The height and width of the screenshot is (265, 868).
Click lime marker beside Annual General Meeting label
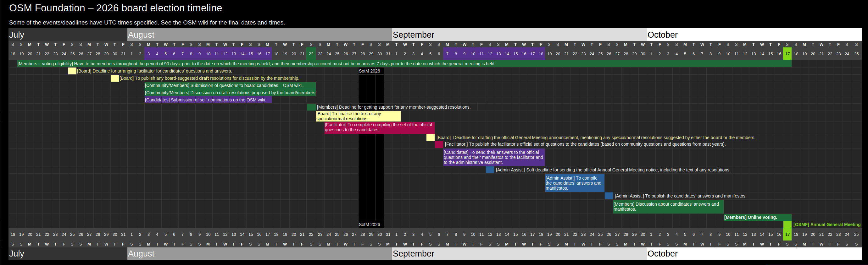[x=787, y=224]
